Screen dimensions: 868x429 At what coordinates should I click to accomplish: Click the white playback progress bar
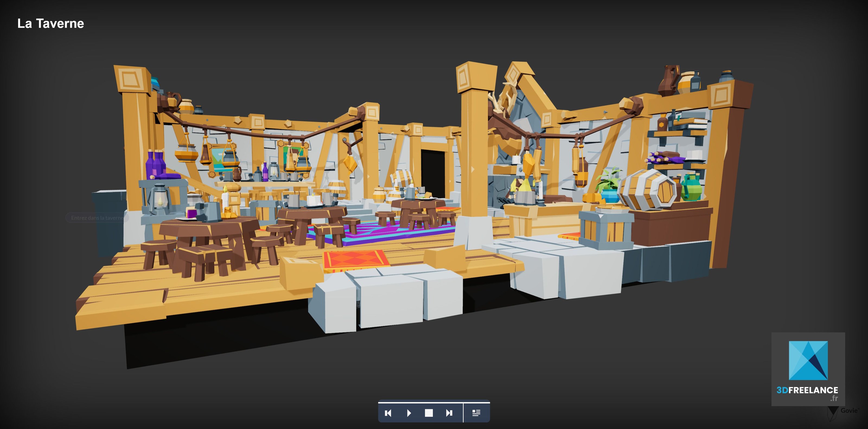point(434,402)
